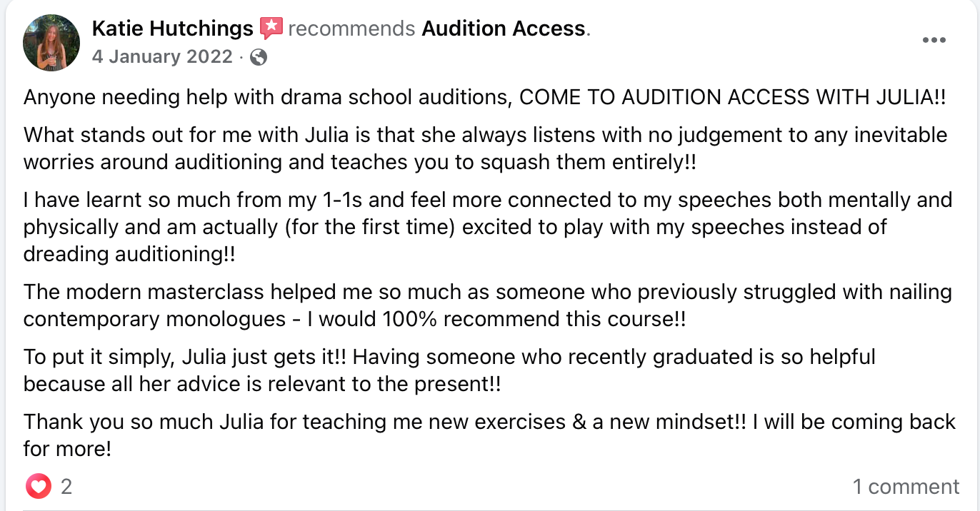Screen dimensions: 980x511
Task: Open the three-dot post options menu
Action: click(934, 41)
